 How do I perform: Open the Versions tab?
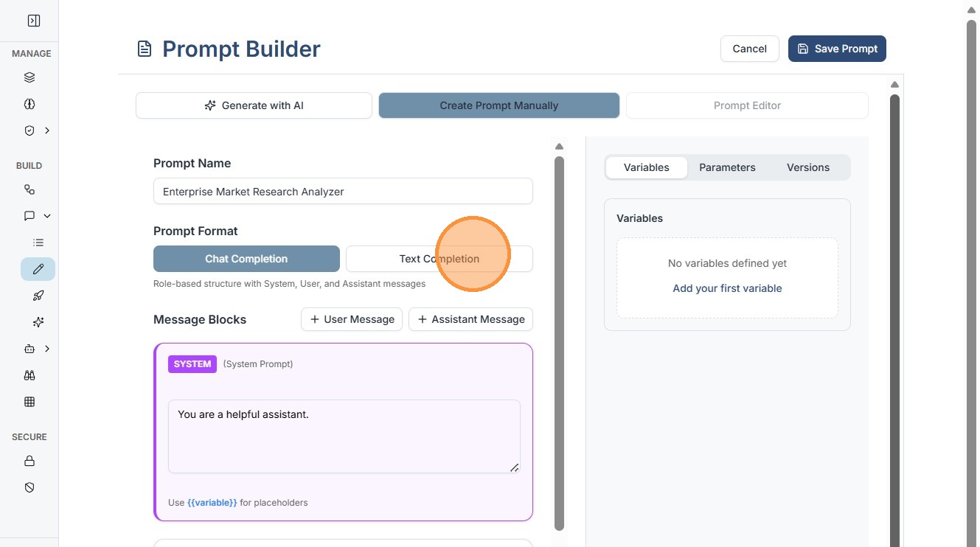coord(807,167)
